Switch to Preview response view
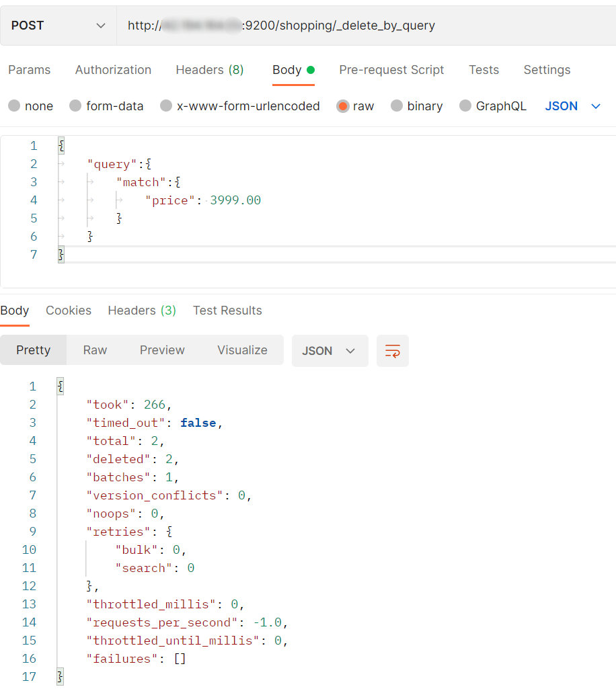The width and height of the screenshot is (616, 695). tap(162, 350)
